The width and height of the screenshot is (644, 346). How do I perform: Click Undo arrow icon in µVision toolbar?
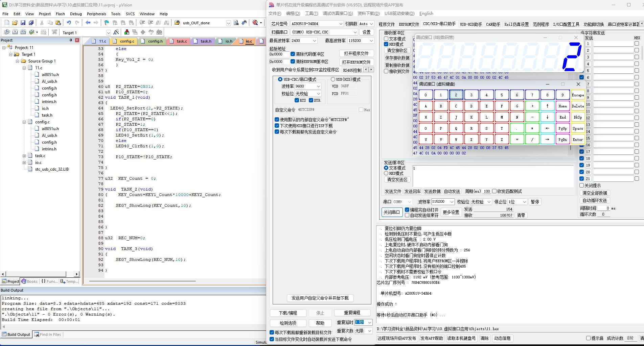tap(69, 23)
